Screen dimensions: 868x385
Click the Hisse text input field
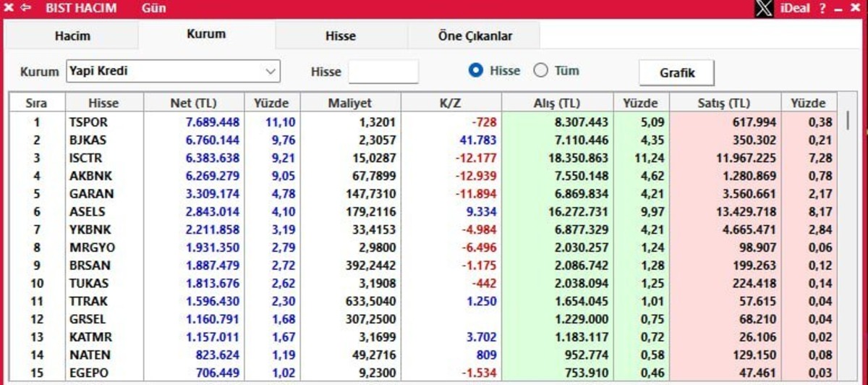coord(383,72)
